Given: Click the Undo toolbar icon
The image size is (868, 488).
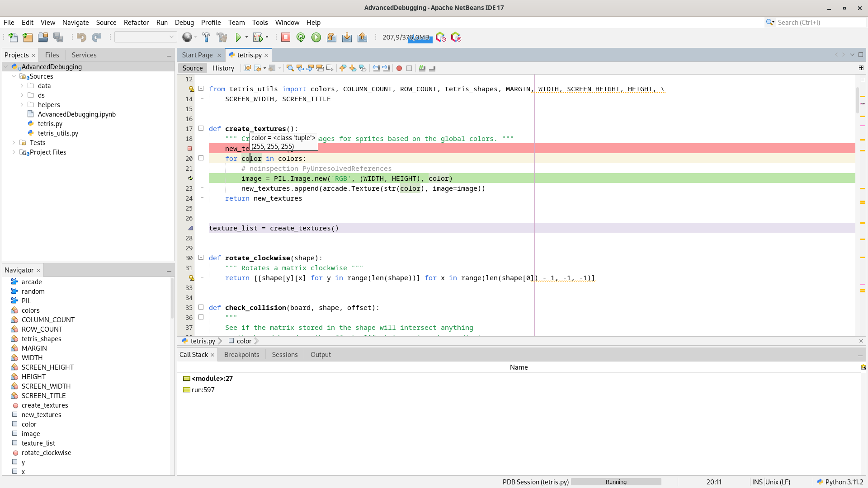Looking at the screenshot, I should (81, 38).
